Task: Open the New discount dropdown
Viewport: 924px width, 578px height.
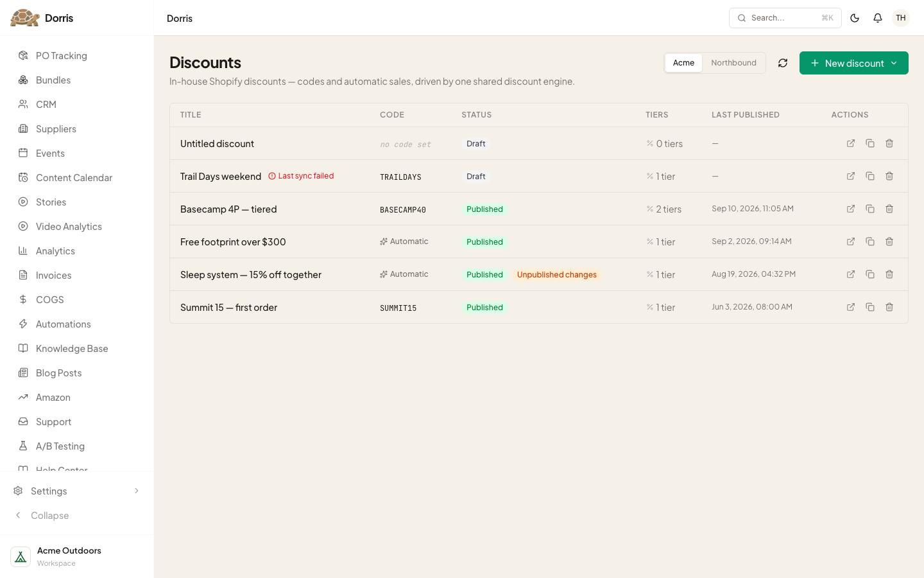Action: pyautogui.click(x=854, y=63)
